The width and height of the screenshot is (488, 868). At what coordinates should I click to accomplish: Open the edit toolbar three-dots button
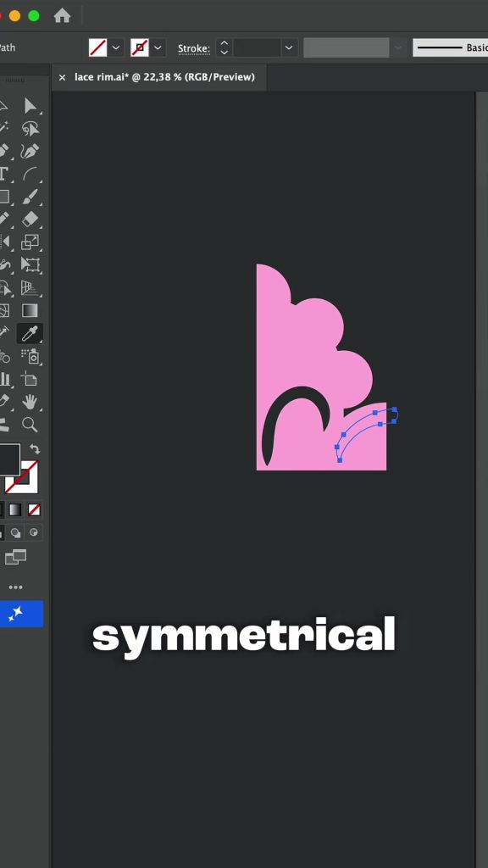(15, 587)
